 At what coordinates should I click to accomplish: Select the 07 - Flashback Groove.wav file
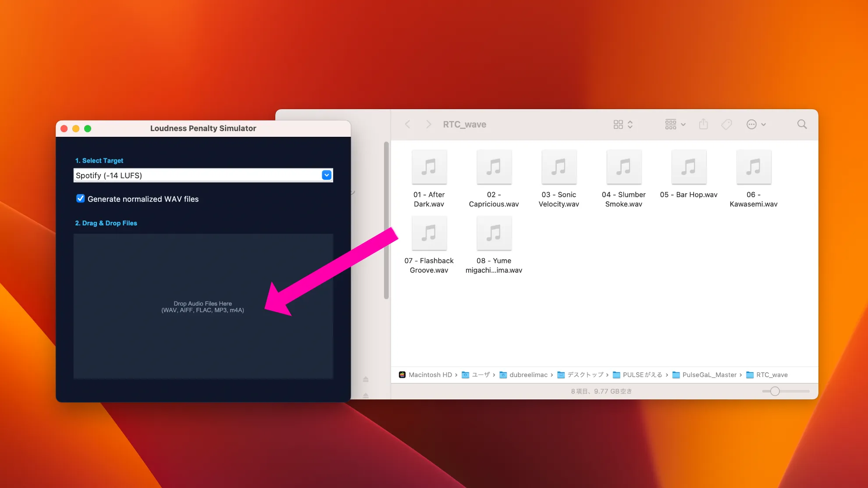point(429,233)
